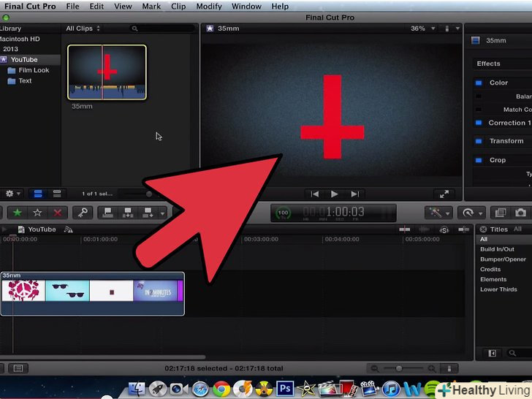Play the clip in the viewer
532x399 pixels.
[334, 194]
